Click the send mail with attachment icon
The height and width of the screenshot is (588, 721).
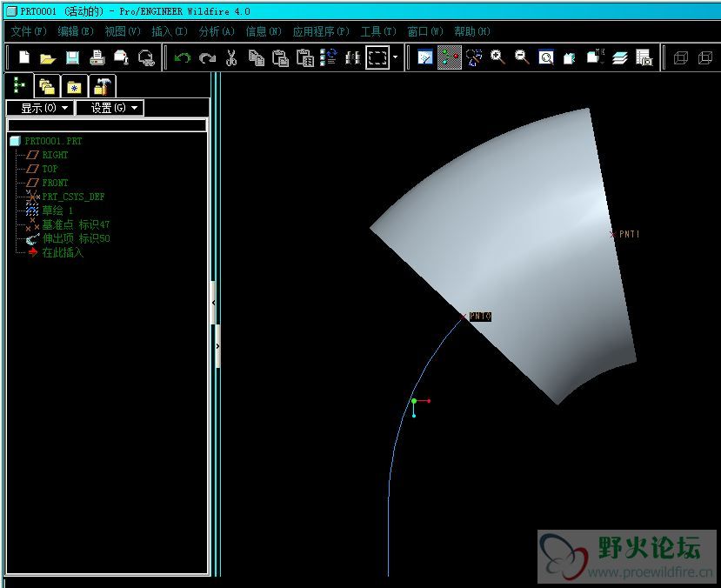pyautogui.click(x=122, y=57)
